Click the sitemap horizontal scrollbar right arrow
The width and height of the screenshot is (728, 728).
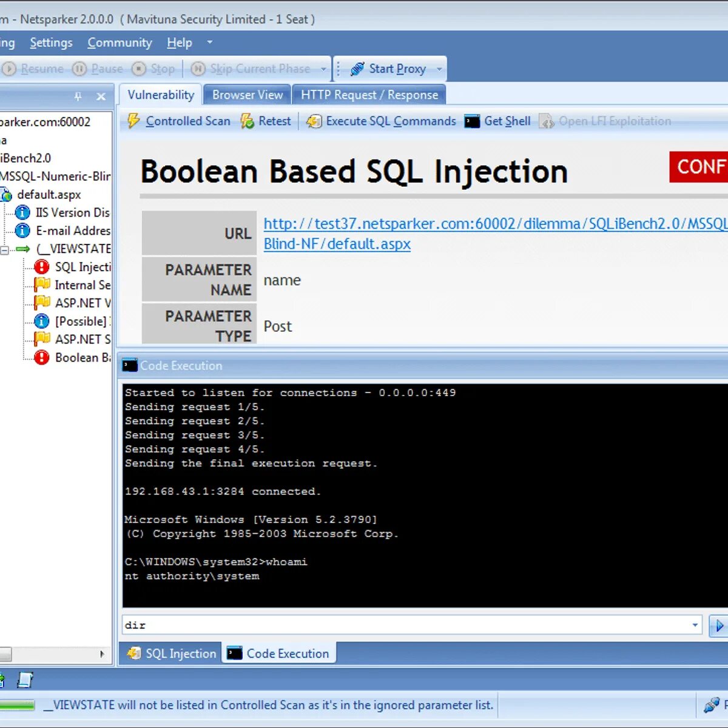(x=102, y=654)
